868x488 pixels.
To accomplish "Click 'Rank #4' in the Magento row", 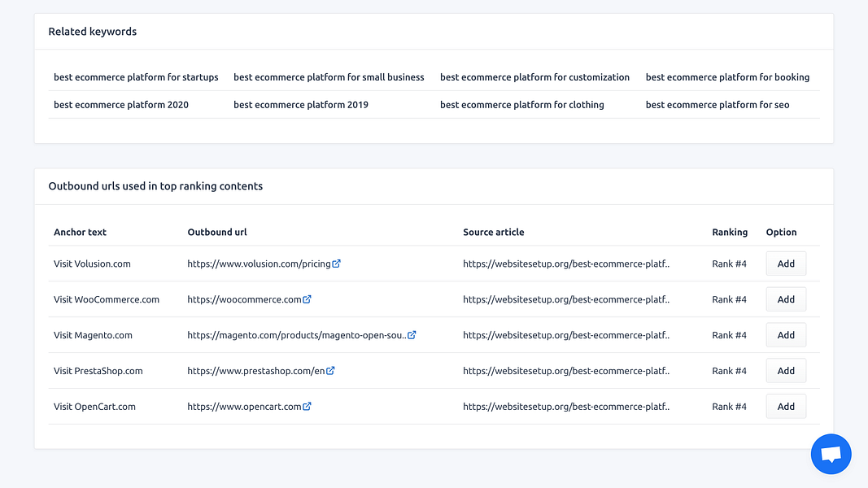I will [x=729, y=335].
